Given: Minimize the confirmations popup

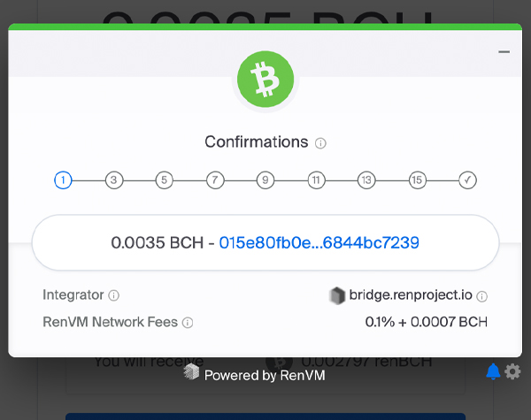Looking at the screenshot, I should pyautogui.click(x=504, y=52).
